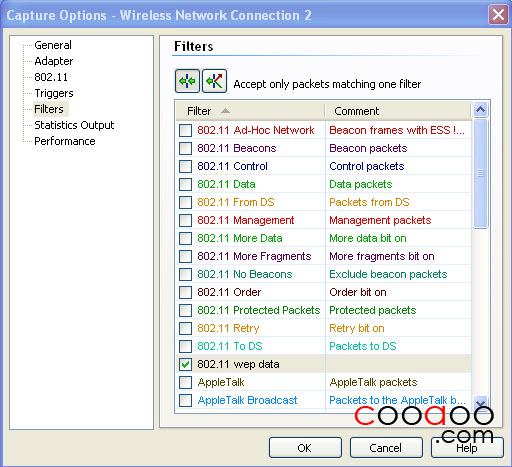Tick the AppleTalk Broadcast checkbox
Viewport: 512px width, 467px height.
pos(185,400)
